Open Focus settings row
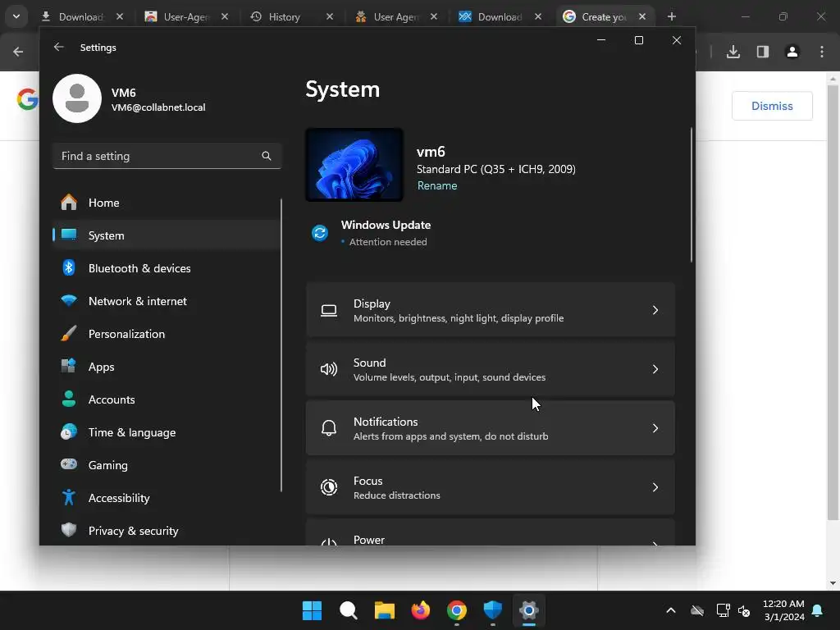Image resolution: width=840 pixels, height=630 pixels. tap(491, 487)
